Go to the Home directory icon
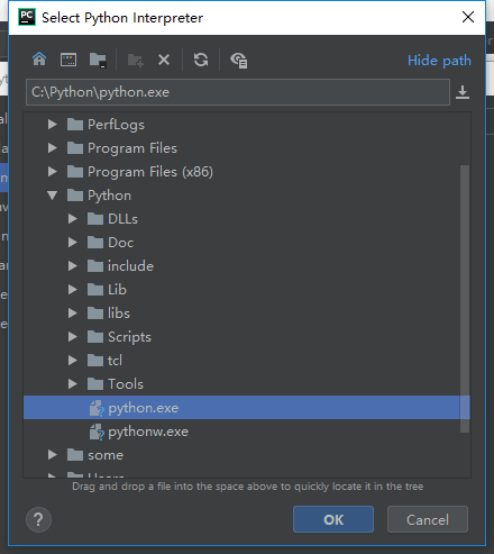Image resolution: width=495 pixels, height=554 pixels. (x=39, y=59)
